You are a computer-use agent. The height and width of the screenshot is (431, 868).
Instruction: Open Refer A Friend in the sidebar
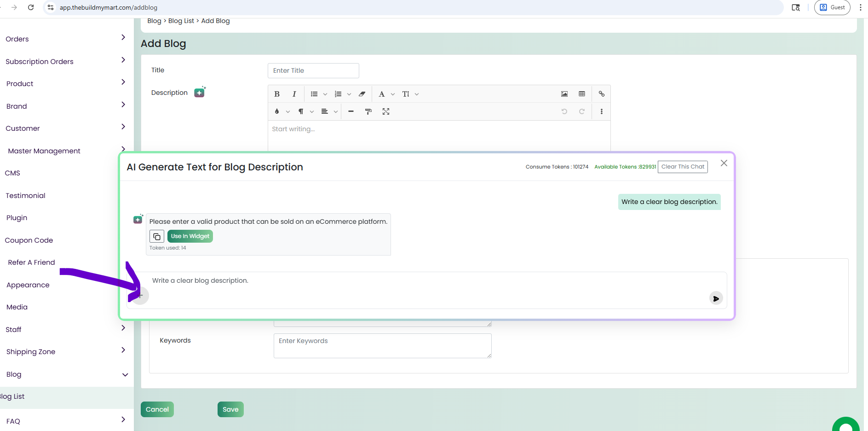(31, 262)
